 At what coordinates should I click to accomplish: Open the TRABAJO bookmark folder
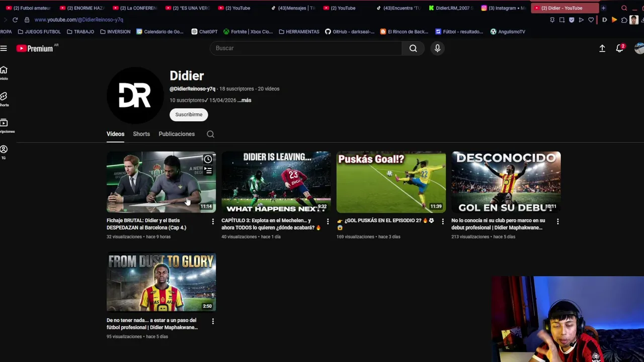tap(80, 32)
